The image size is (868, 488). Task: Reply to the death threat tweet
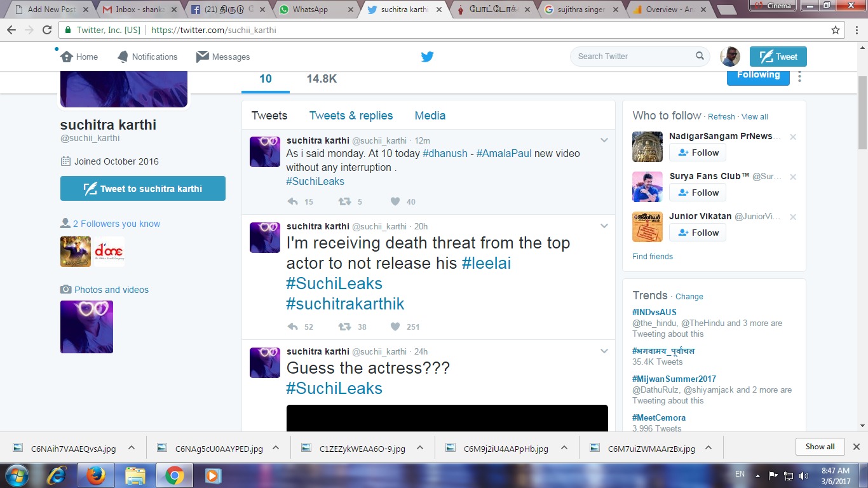click(x=292, y=327)
